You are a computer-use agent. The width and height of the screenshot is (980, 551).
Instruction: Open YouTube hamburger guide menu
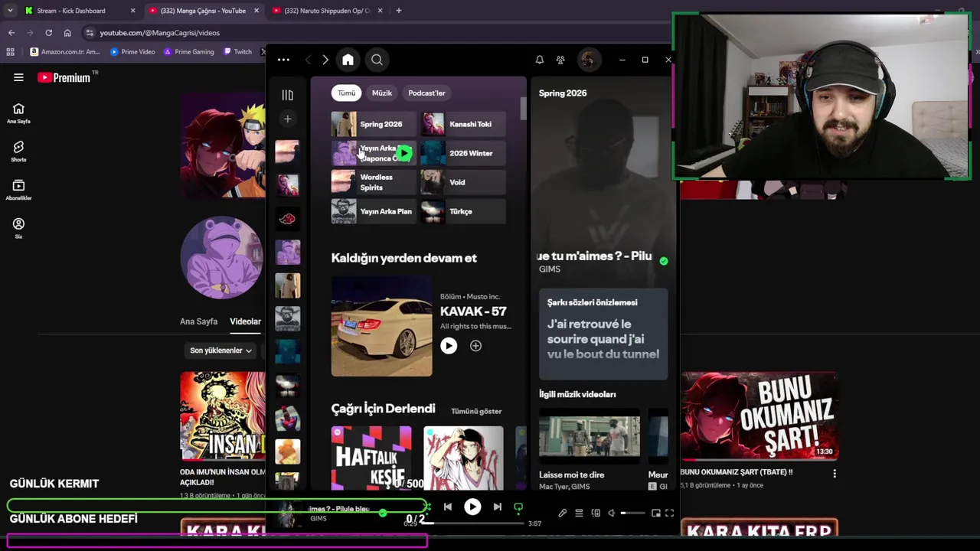click(18, 77)
